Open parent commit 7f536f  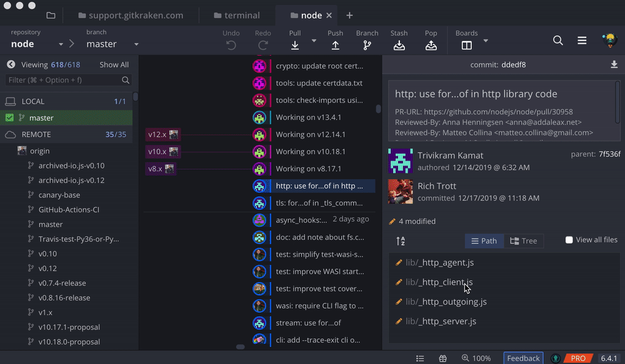click(609, 154)
